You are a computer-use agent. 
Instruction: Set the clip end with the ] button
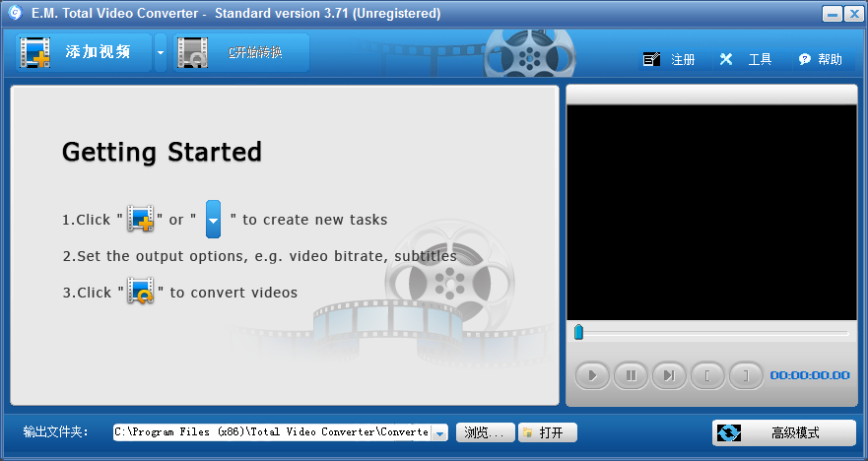746,375
